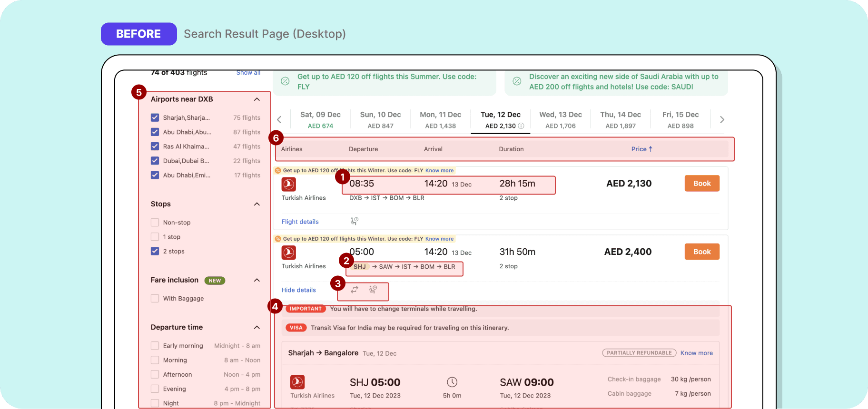Click Turkish Airlines logo on the 08:35 flight

(289, 184)
